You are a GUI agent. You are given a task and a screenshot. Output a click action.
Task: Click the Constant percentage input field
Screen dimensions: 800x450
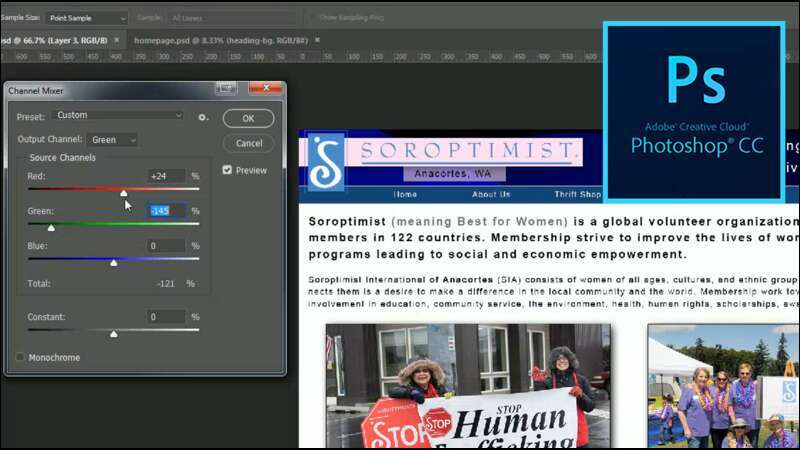166,317
